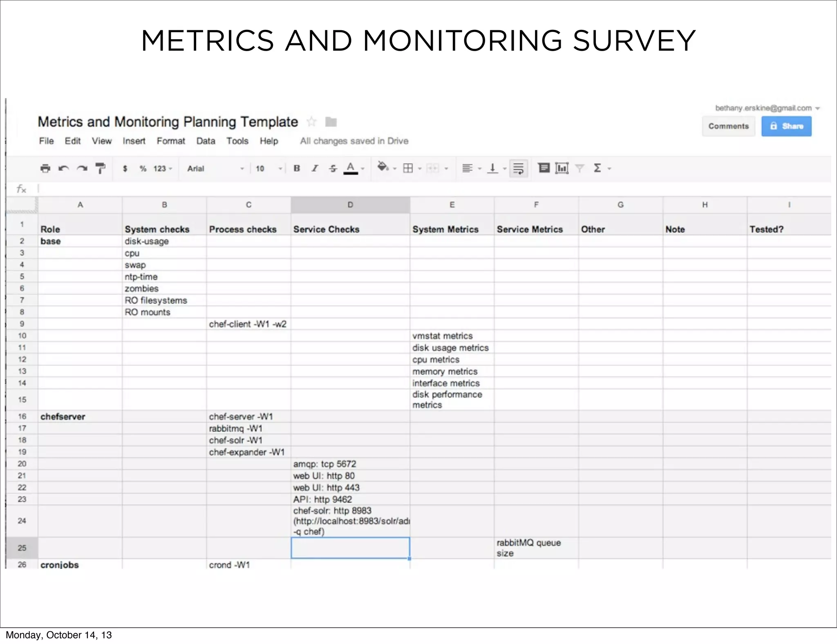Undo the last action

(x=63, y=168)
